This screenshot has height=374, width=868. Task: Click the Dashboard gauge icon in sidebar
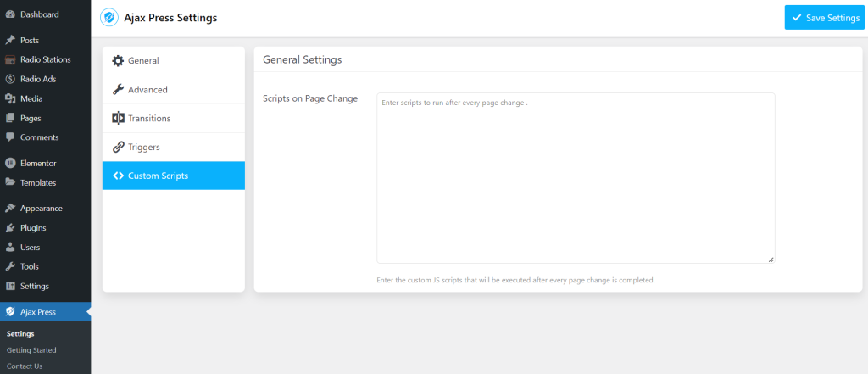(x=10, y=14)
